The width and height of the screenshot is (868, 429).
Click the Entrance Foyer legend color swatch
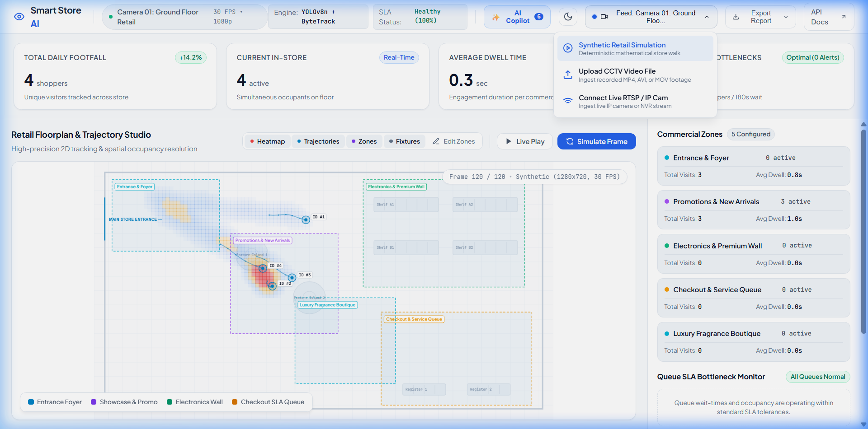31,402
